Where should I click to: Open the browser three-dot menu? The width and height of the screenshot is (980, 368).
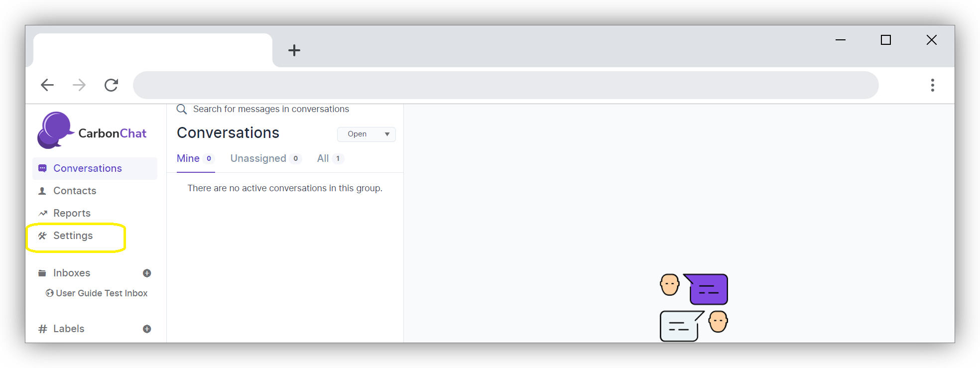click(932, 85)
